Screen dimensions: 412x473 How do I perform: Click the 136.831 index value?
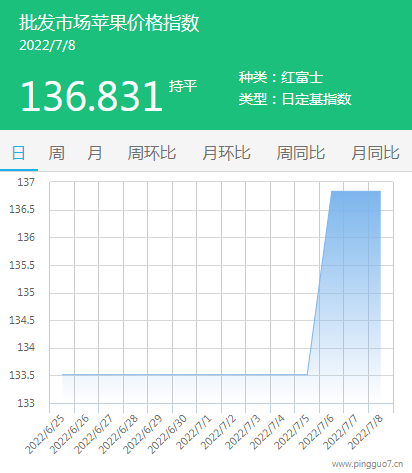[x=91, y=97]
